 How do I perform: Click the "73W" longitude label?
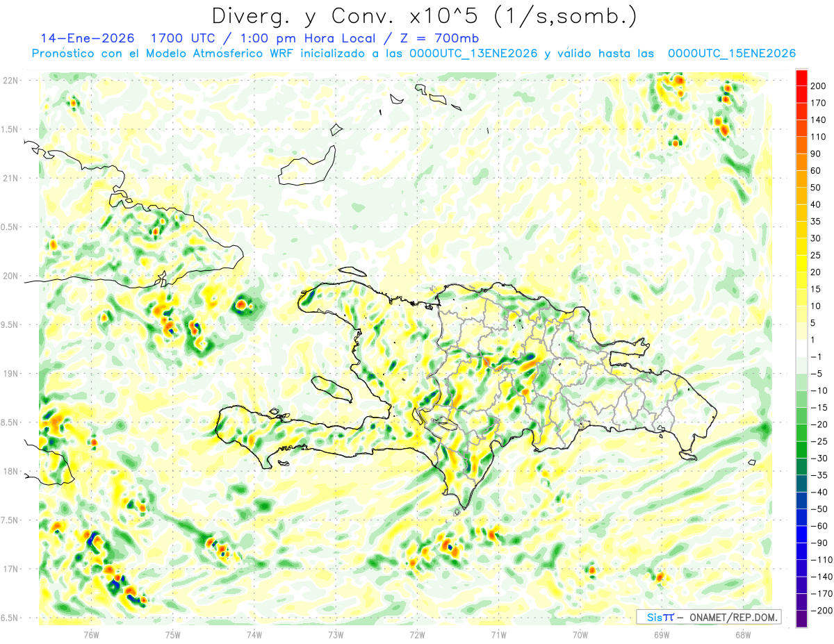click(x=336, y=634)
